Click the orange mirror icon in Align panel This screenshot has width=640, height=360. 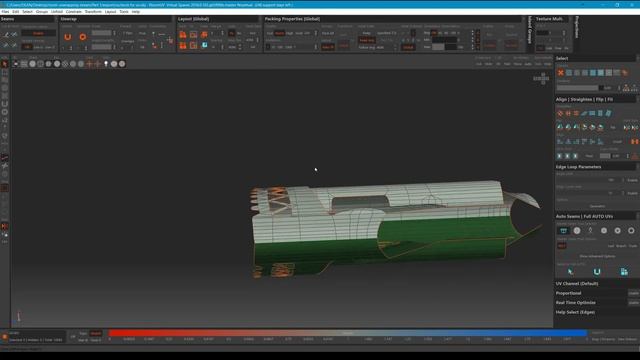(635, 142)
